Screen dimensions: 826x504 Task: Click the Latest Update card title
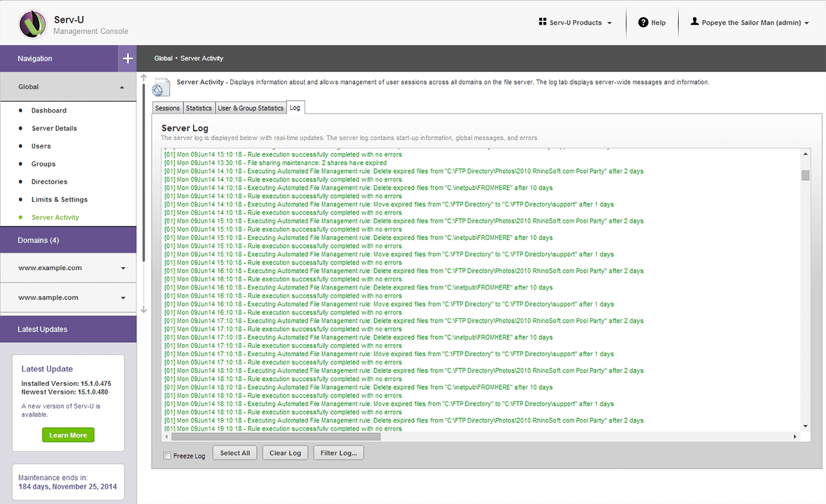click(47, 369)
